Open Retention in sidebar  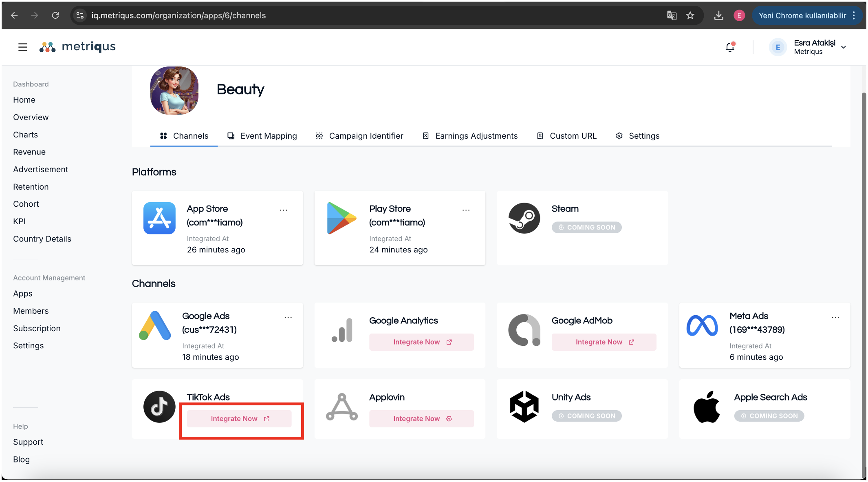31,187
